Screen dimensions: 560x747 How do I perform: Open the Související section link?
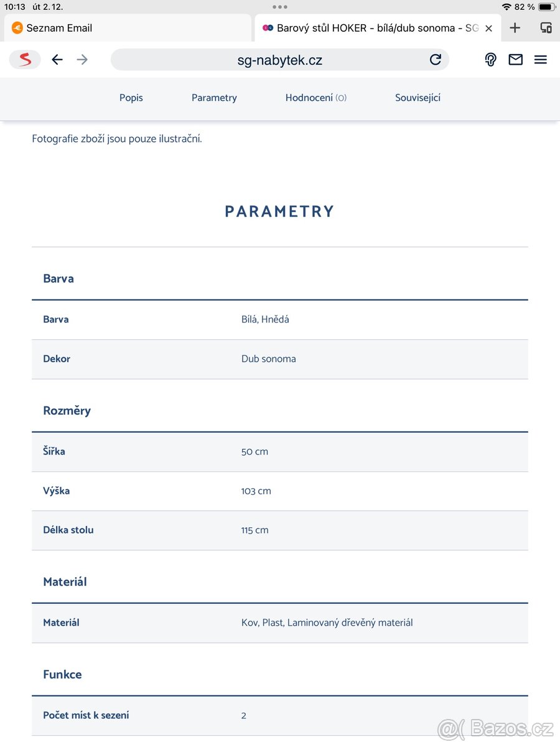coord(418,98)
